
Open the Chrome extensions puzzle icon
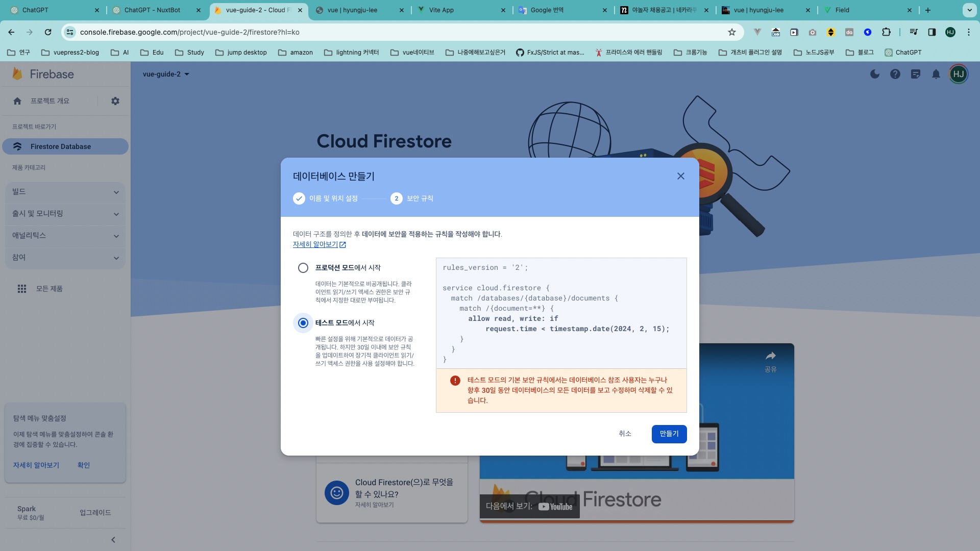point(886,32)
